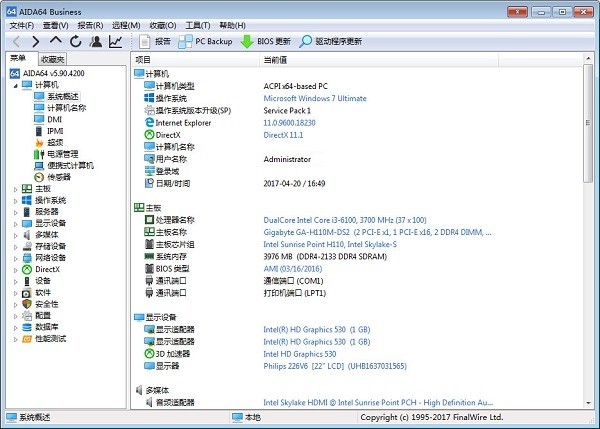The height and width of the screenshot is (429, 600).
Task: Open the line graph icon in toolbar
Action: 116,42
